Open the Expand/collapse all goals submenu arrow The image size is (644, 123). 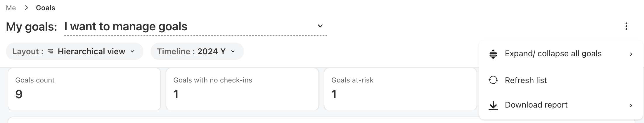631,54
